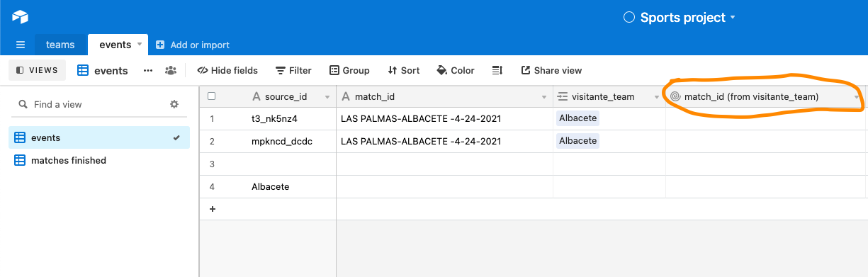
Task: Click Albacete in source_id row 4
Action: point(270,186)
